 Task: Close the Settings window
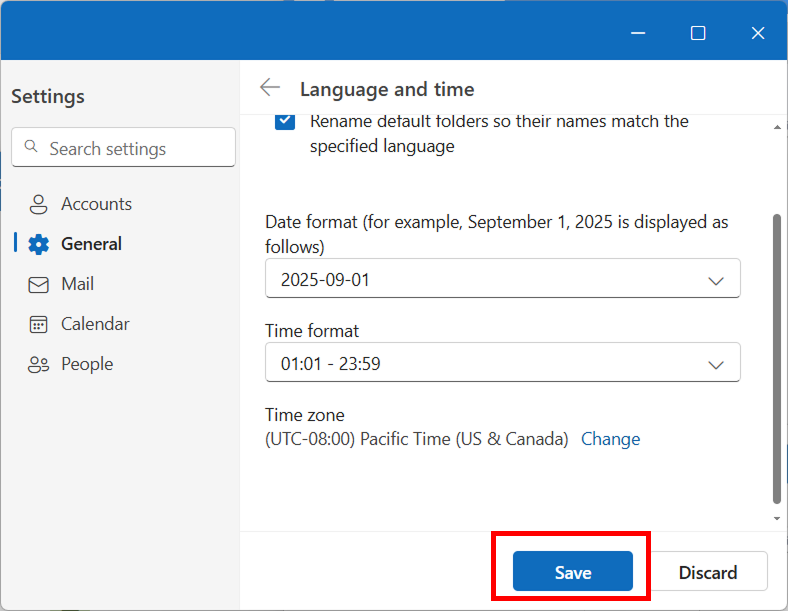757,33
